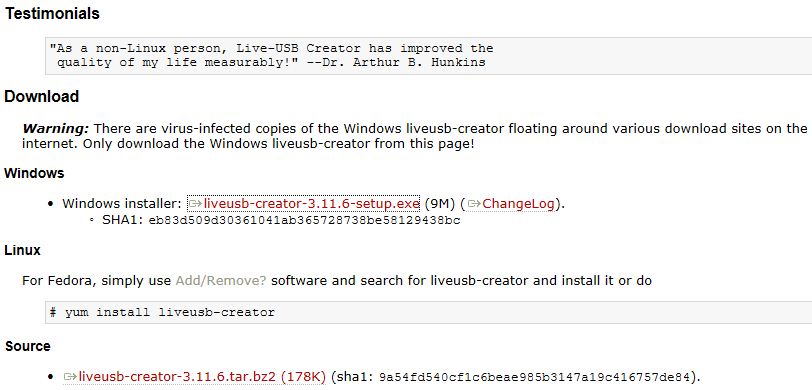Click the Dr. Arthur B. Hunkins testimonial block
Screen dimensions: 812x390
tap(428, 56)
